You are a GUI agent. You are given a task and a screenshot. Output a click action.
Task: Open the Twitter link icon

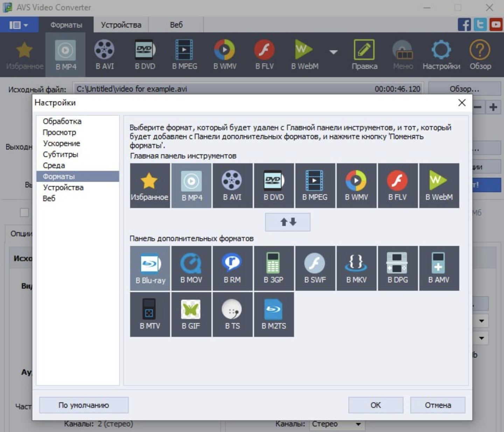(480, 25)
